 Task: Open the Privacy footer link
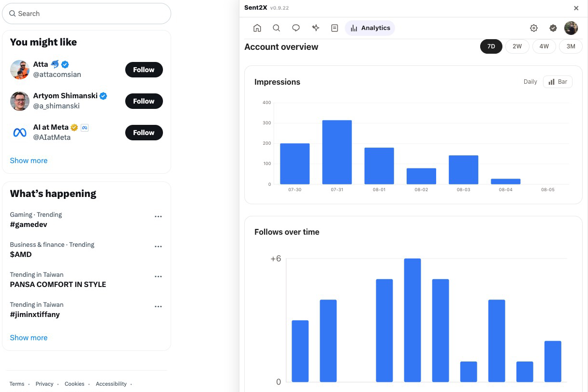pos(44,384)
